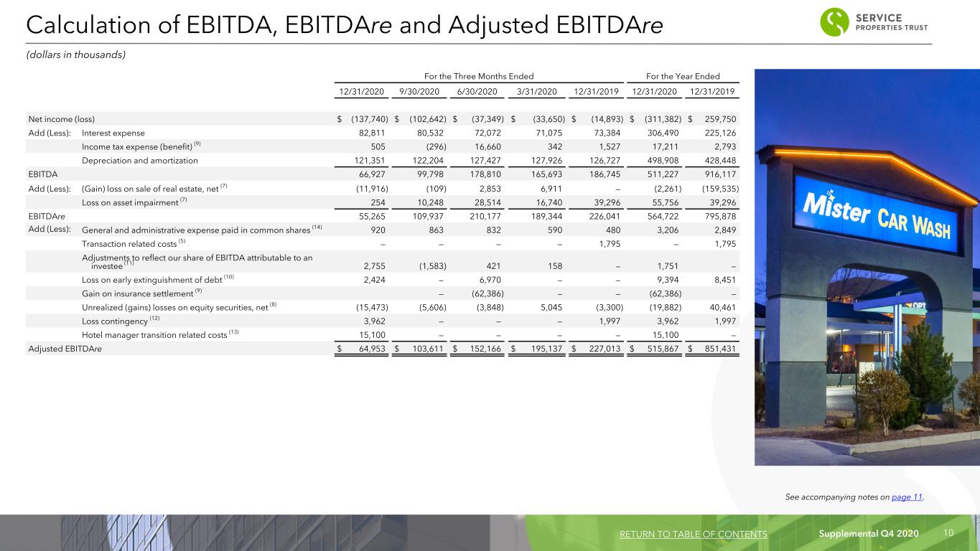The width and height of the screenshot is (980, 551).
Task: Click the 'Net income (loss)' row label
Action: (62, 119)
